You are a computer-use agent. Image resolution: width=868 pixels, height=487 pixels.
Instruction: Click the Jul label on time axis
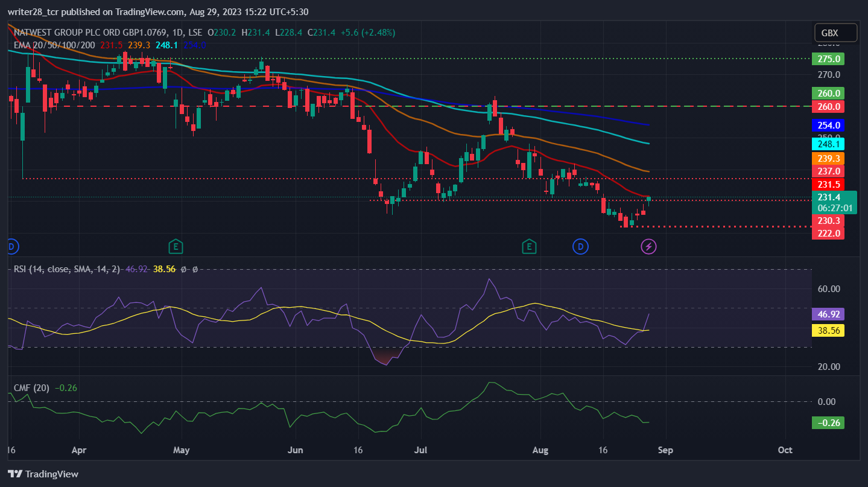(x=422, y=450)
